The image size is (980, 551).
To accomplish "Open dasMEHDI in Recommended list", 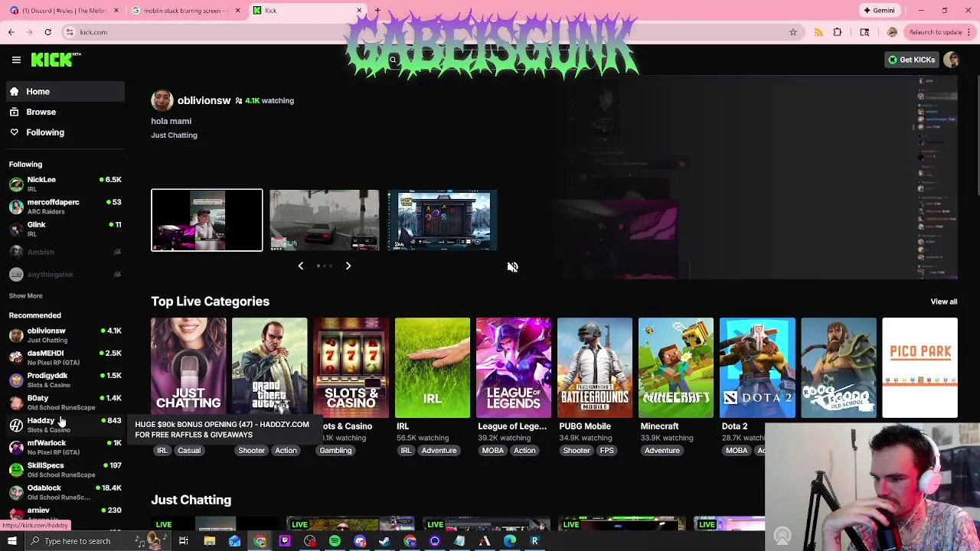I will [x=65, y=357].
